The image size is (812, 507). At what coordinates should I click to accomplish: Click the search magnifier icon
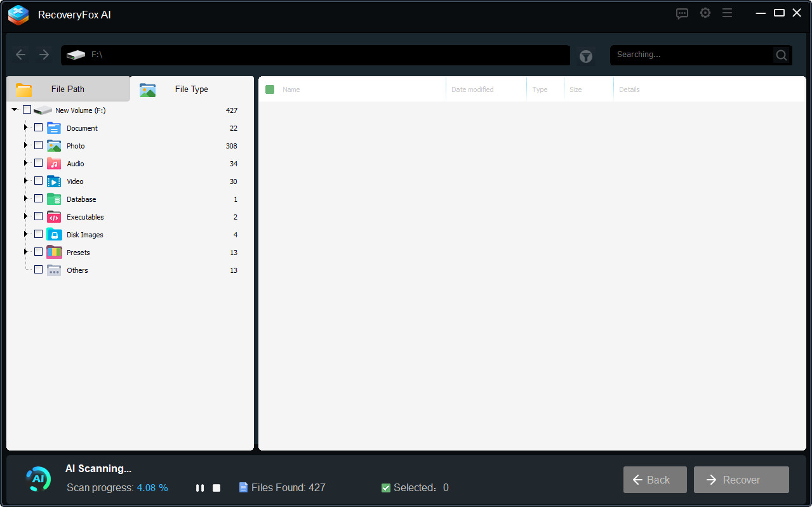pyautogui.click(x=780, y=55)
